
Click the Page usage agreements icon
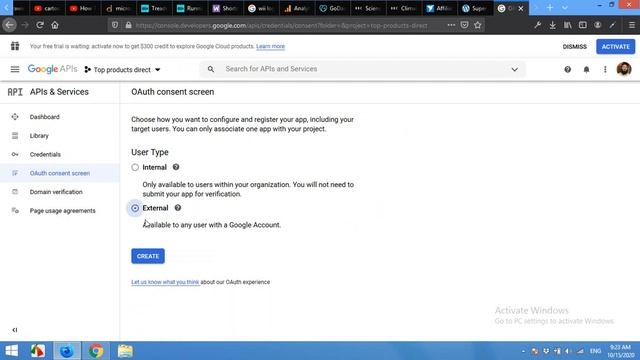pyautogui.click(x=15, y=211)
